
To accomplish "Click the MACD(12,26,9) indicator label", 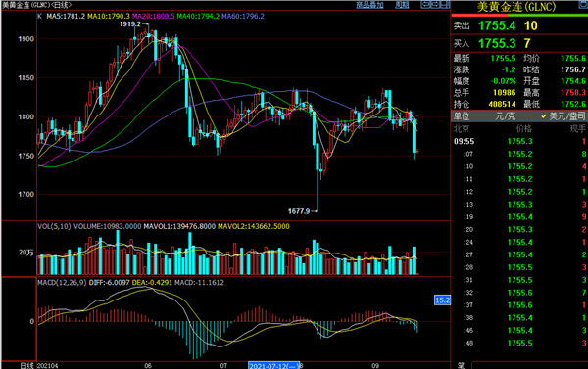I will pos(63,283).
